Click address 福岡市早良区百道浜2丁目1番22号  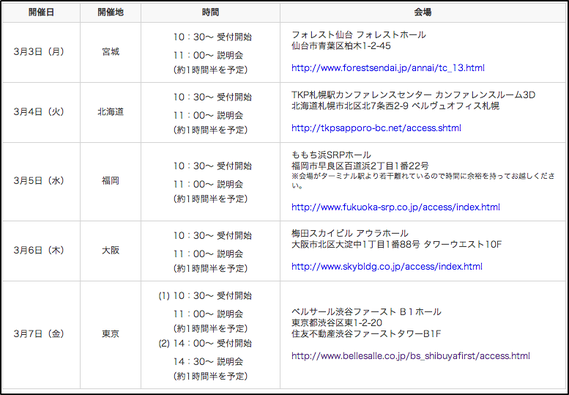pyautogui.click(x=360, y=166)
